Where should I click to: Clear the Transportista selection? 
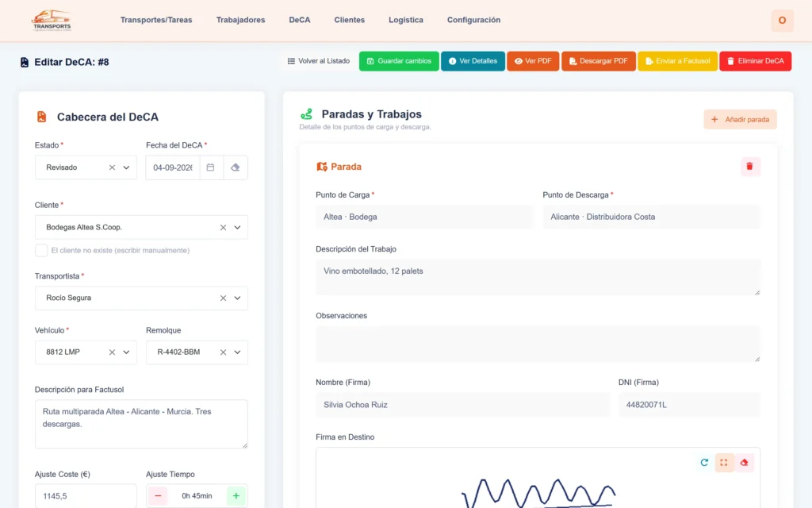point(223,298)
